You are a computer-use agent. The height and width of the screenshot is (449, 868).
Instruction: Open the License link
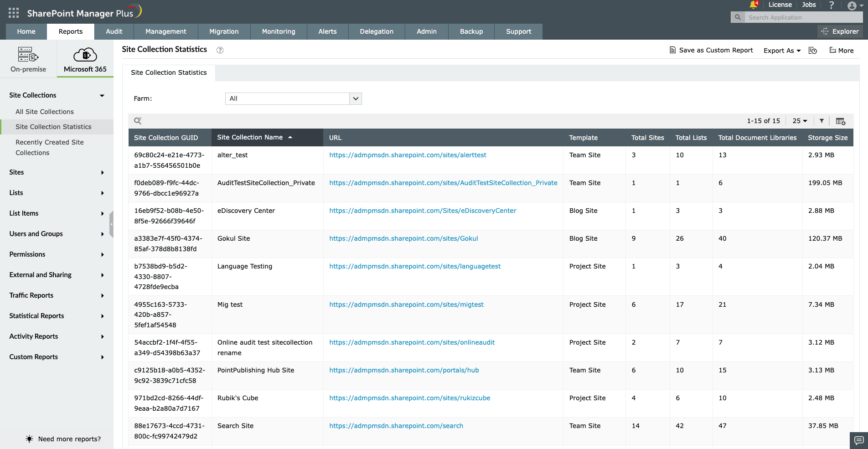click(780, 5)
